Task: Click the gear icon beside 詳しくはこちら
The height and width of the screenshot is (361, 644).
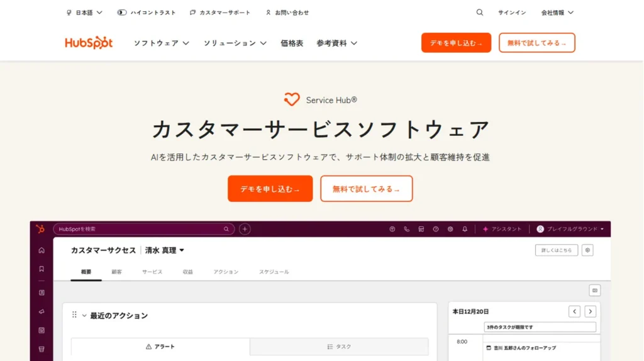Action: tap(587, 250)
